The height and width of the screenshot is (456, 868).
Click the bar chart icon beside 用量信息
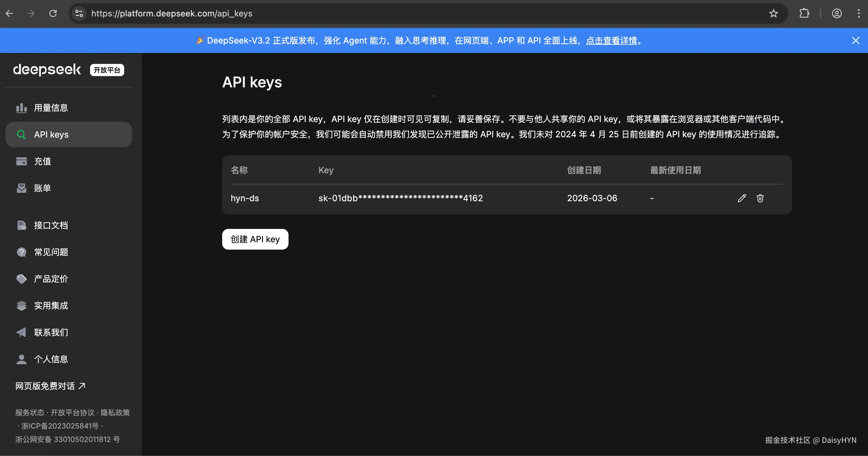click(x=21, y=108)
